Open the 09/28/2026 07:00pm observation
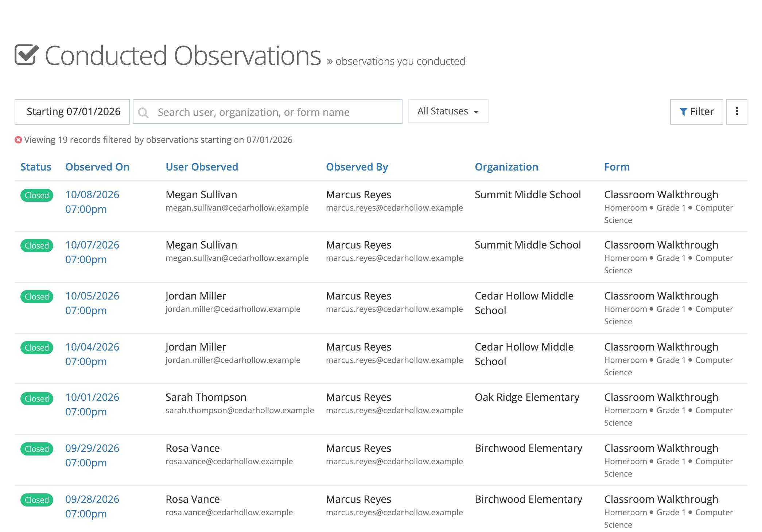The width and height of the screenshot is (762, 532). pos(92,506)
